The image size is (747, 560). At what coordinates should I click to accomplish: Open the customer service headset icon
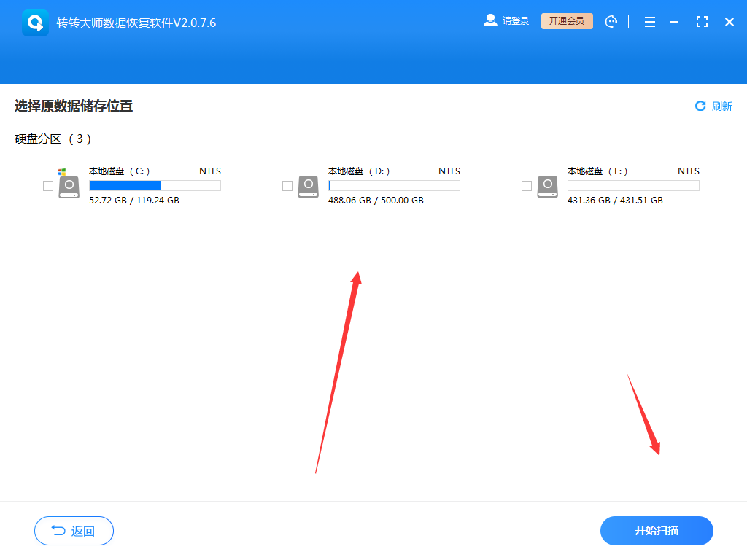pos(611,21)
